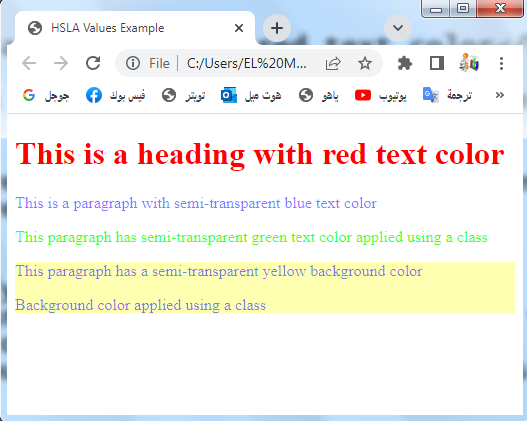Image resolution: width=527 pixels, height=421 pixels.
Task: Close the HSLA Values Example tab
Action: 239,28
